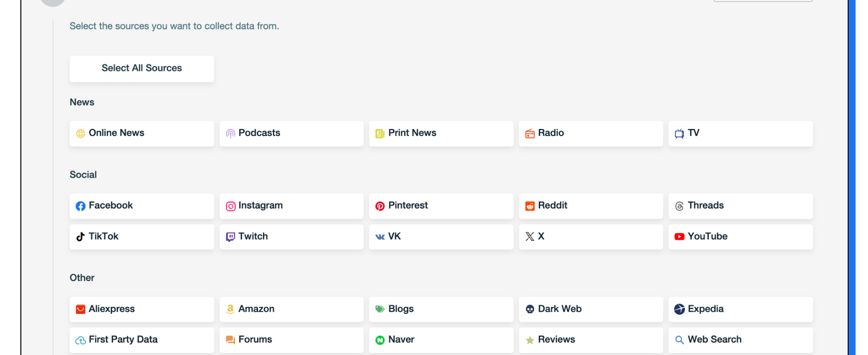The width and height of the screenshot is (868, 355).
Task: Click the Select All Sources button
Action: coord(141,69)
